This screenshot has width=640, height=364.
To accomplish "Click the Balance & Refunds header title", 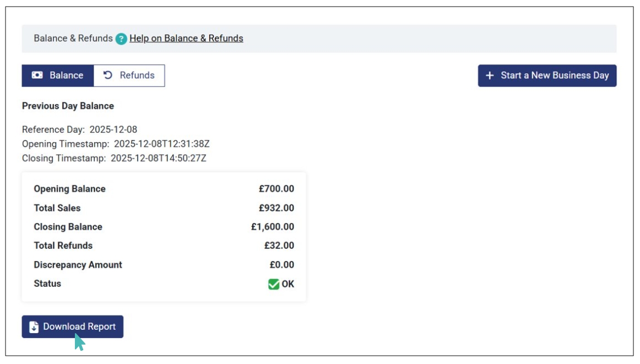I will tap(73, 39).
